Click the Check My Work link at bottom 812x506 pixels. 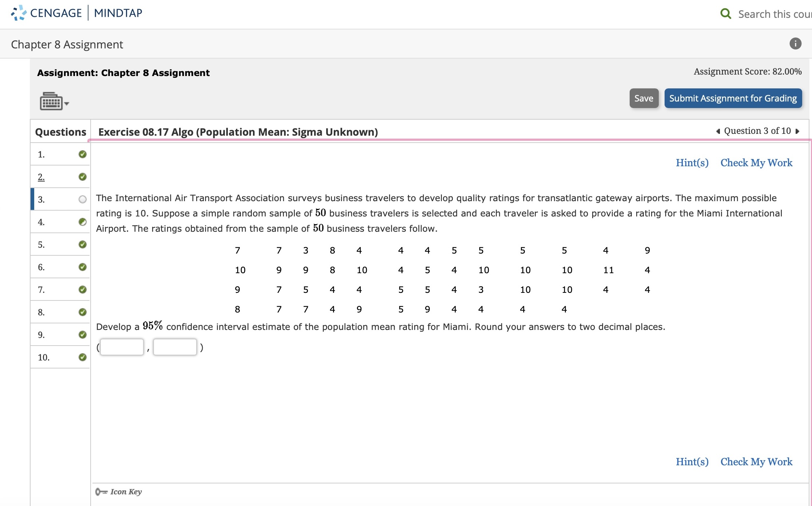(x=757, y=461)
